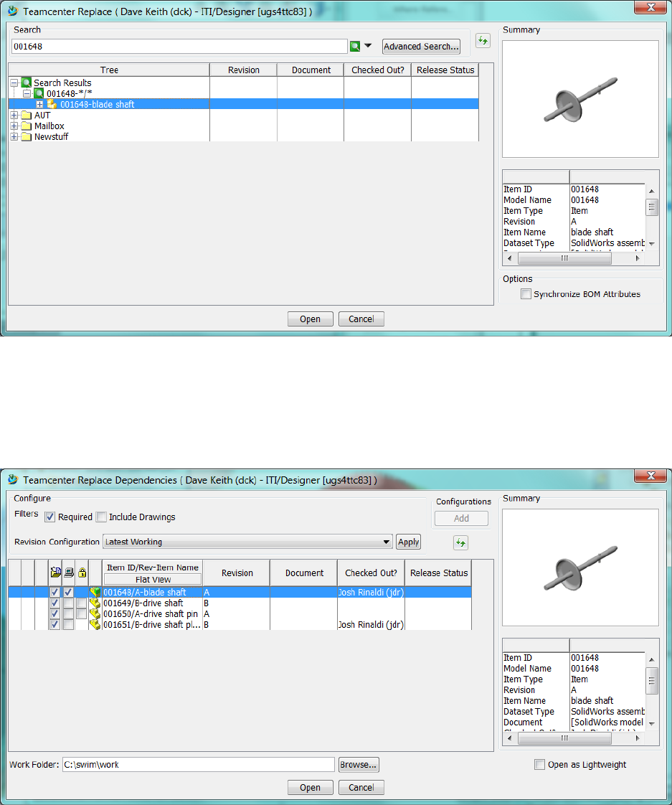The image size is (672, 805).
Task: Select the 001651/B-drive shaft pl... row
Action: (x=240, y=624)
